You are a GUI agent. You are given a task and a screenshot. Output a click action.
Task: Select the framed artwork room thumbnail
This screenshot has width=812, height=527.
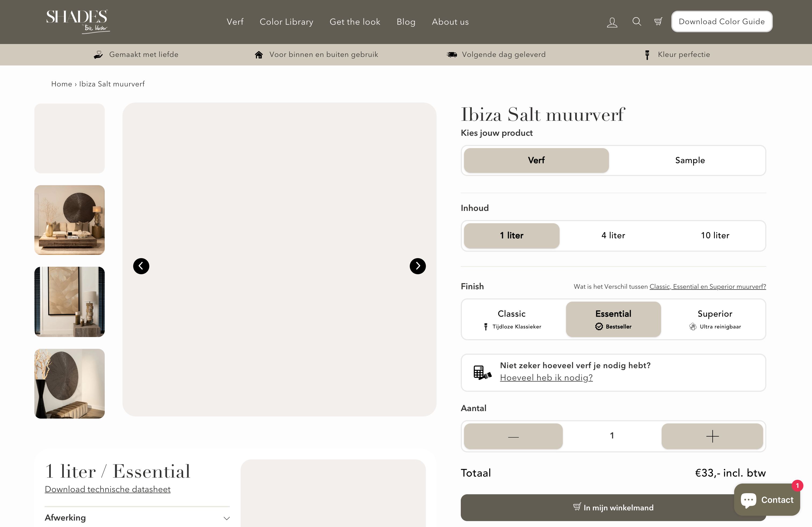(70, 302)
